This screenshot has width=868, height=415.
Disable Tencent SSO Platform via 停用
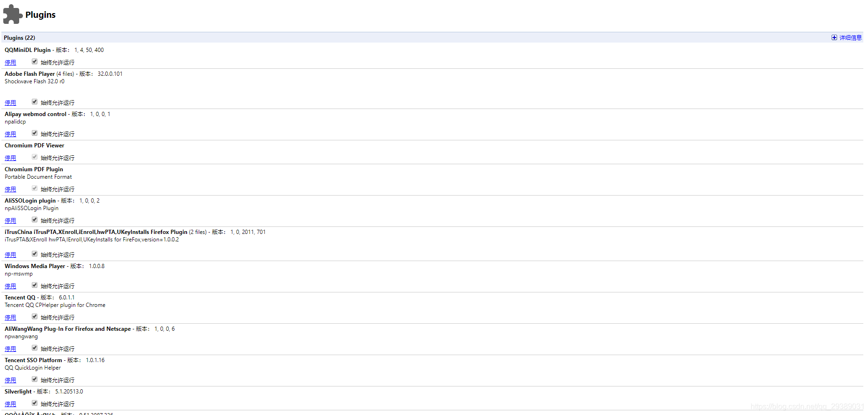click(x=10, y=380)
